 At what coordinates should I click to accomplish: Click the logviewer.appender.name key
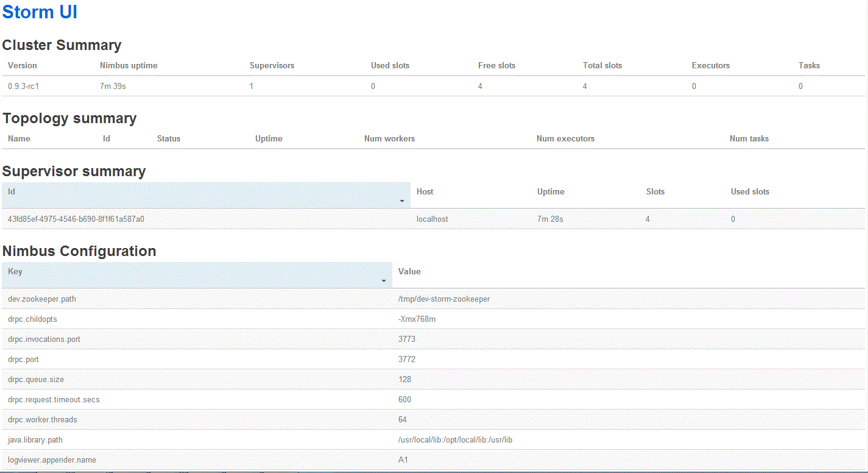[52, 460]
